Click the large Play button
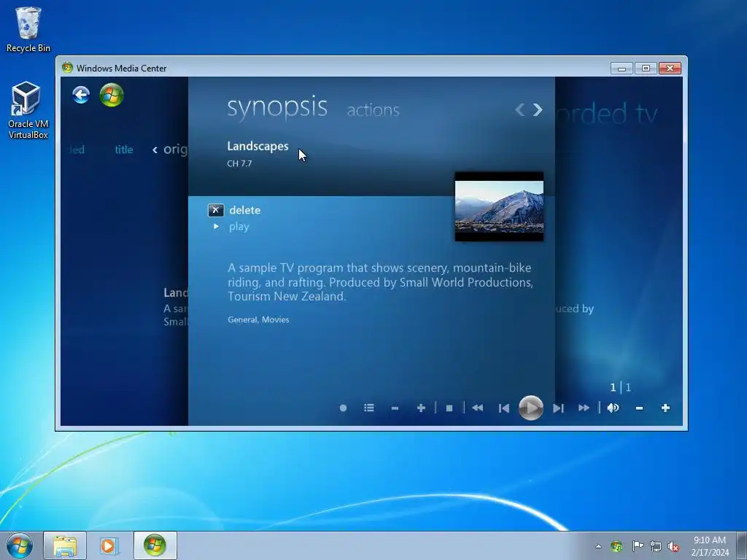 point(531,408)
